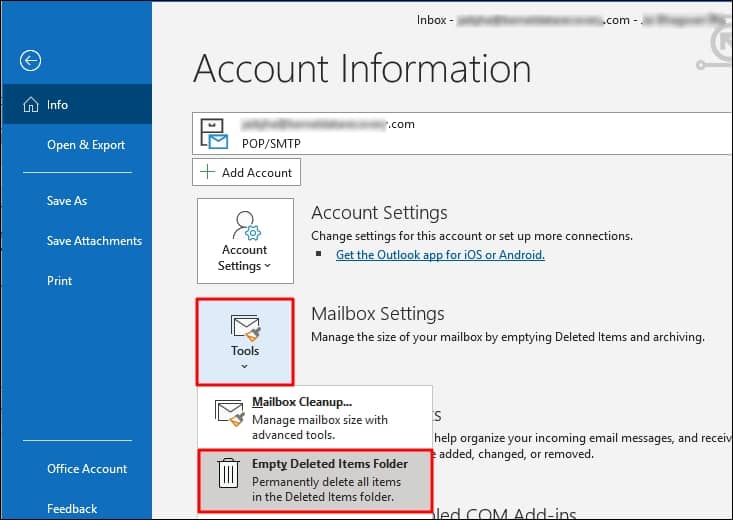733x520 pixels.
Task: Click the mailbox envelope account icon
Action: tap(214, 134)
